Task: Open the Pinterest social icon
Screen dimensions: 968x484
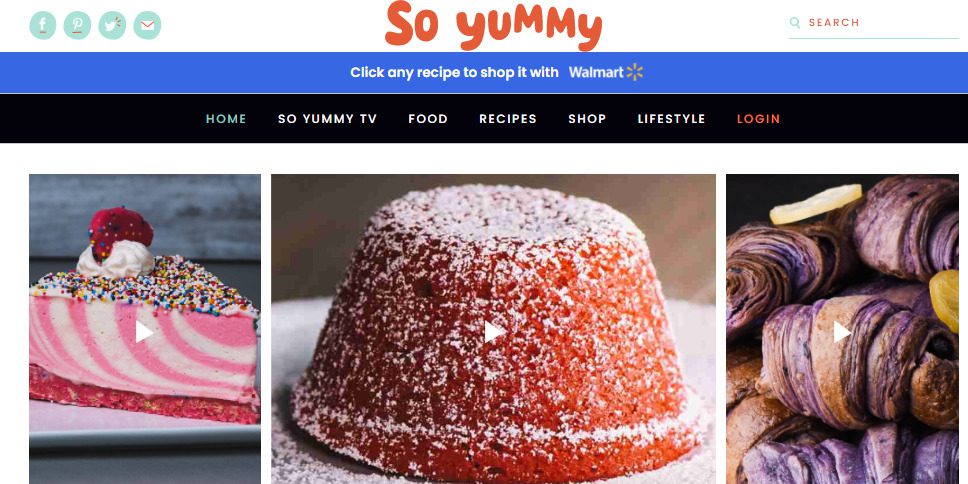Action: coord(77,25)
